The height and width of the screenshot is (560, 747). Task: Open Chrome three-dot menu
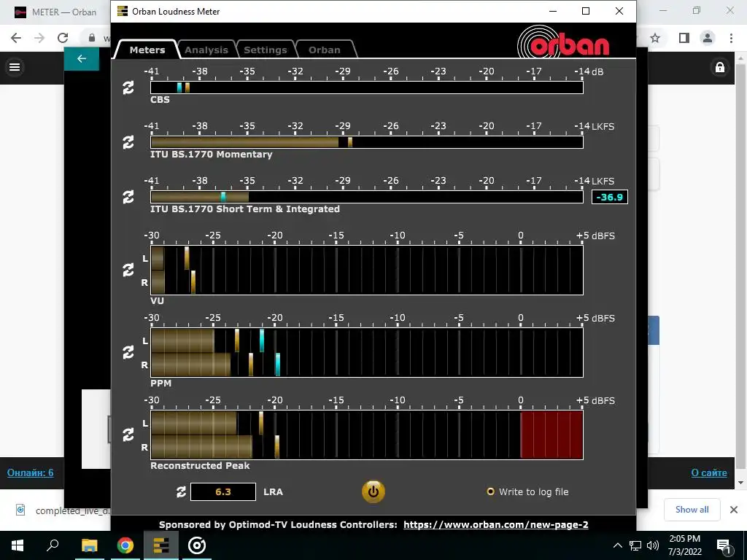pyautogui.click(x=731, y=38)
